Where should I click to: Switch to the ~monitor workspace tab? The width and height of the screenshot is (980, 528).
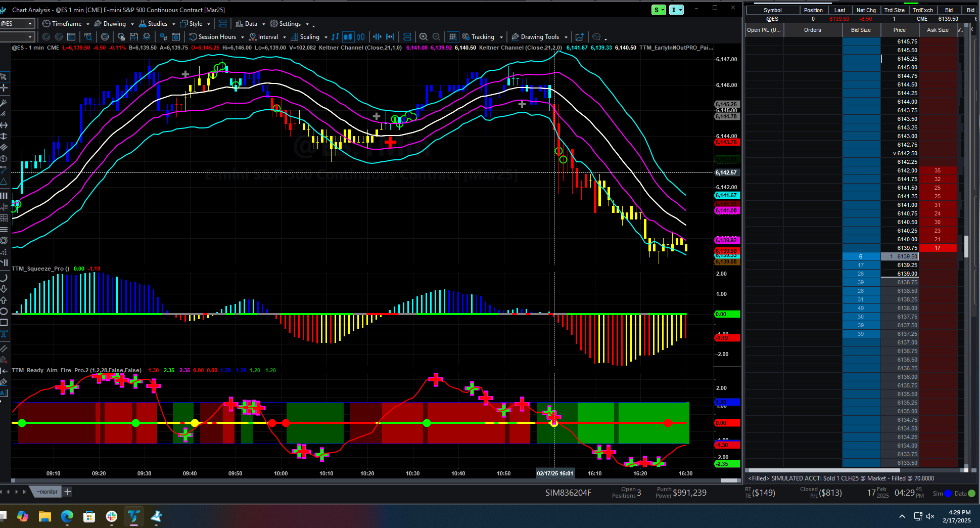coord(47,492)
